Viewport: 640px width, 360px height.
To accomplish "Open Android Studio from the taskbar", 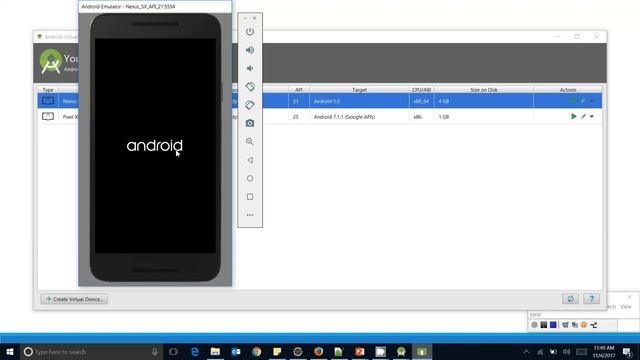I will pyautogui.click(x=401, y=351).
